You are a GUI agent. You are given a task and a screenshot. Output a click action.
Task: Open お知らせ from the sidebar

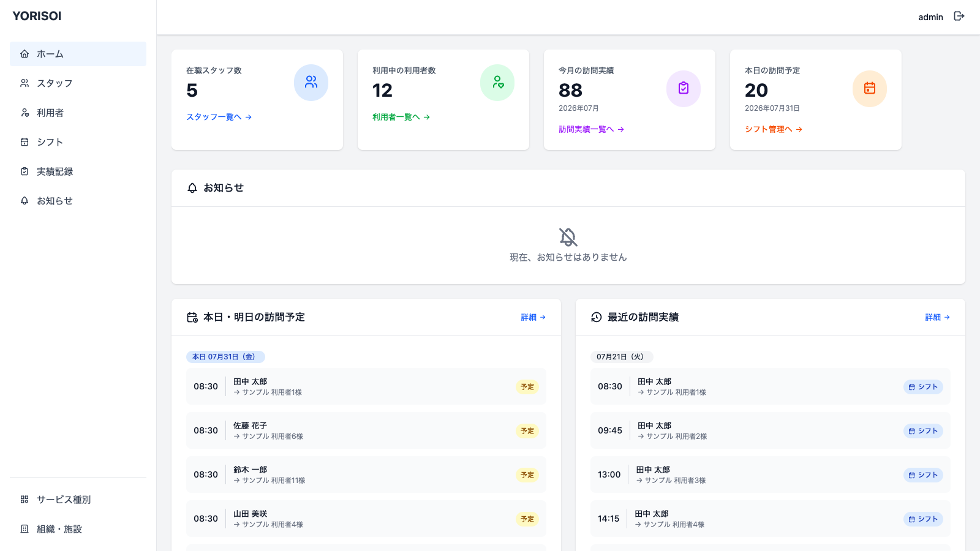[78, 201]
